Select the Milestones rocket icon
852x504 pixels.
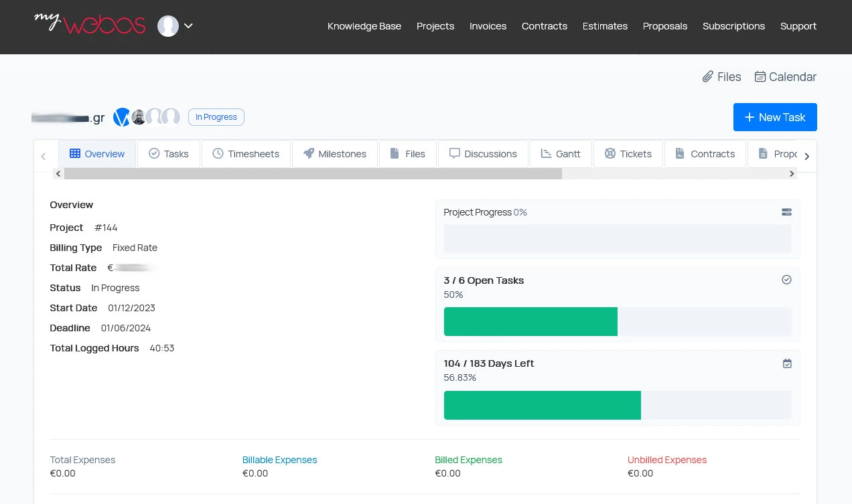(x=309, y=153)
